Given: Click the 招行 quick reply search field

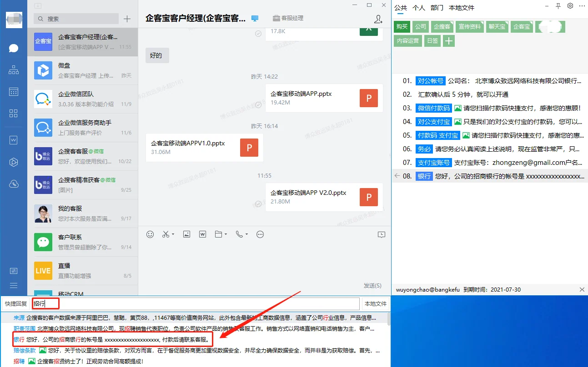Looking at the screenshot, I should (x=196, y=303).
